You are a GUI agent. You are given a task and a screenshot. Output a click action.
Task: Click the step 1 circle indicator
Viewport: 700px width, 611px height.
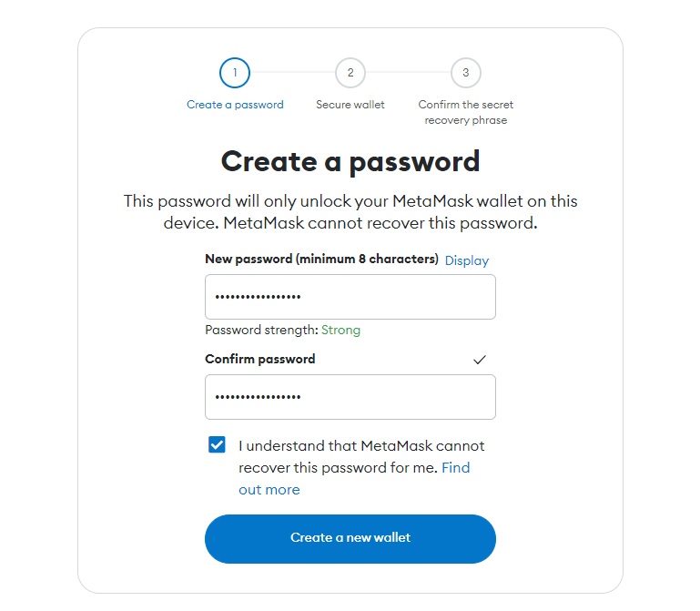pos(235,72)
